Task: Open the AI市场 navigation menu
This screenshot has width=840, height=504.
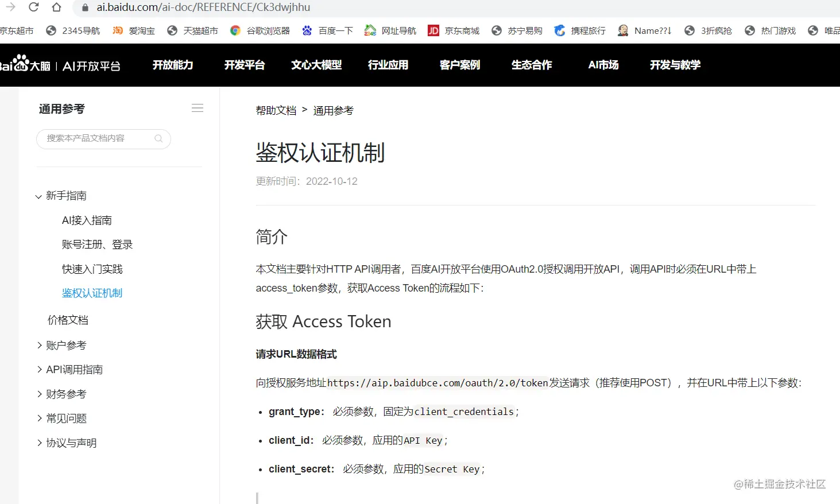Action: [x=603, y=65]
